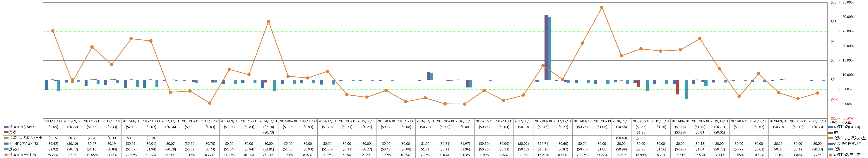Select the ($3.80) acquisition cell
The width and height of the screenshot is (868, 158).
[680, 132]
